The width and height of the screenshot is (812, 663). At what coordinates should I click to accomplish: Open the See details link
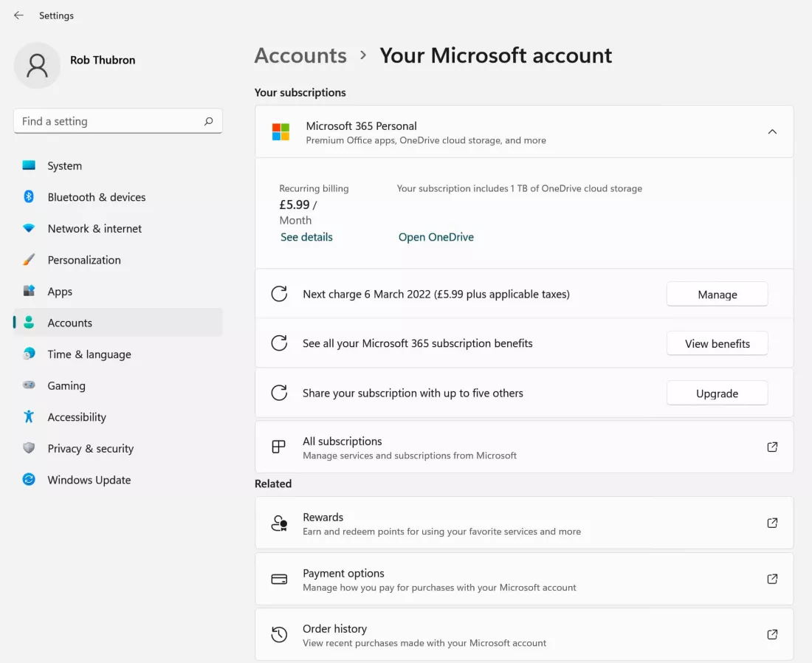tap(306, 237)
